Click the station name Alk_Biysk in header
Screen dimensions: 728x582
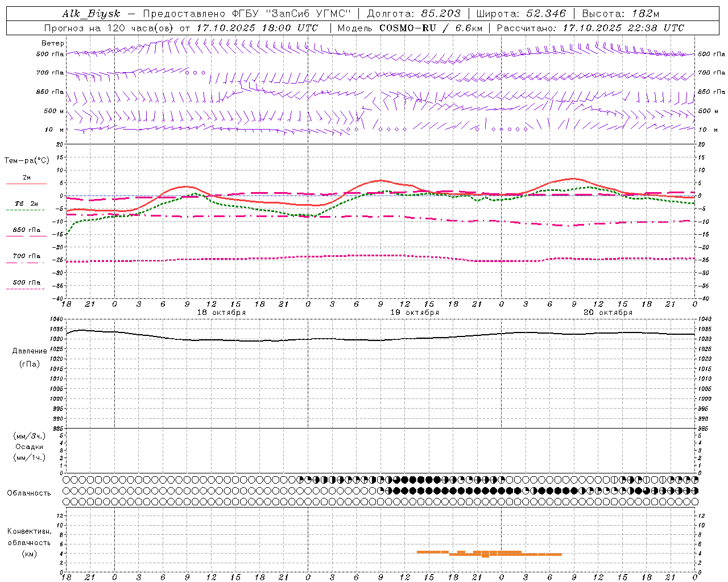(x=92, y=14)
